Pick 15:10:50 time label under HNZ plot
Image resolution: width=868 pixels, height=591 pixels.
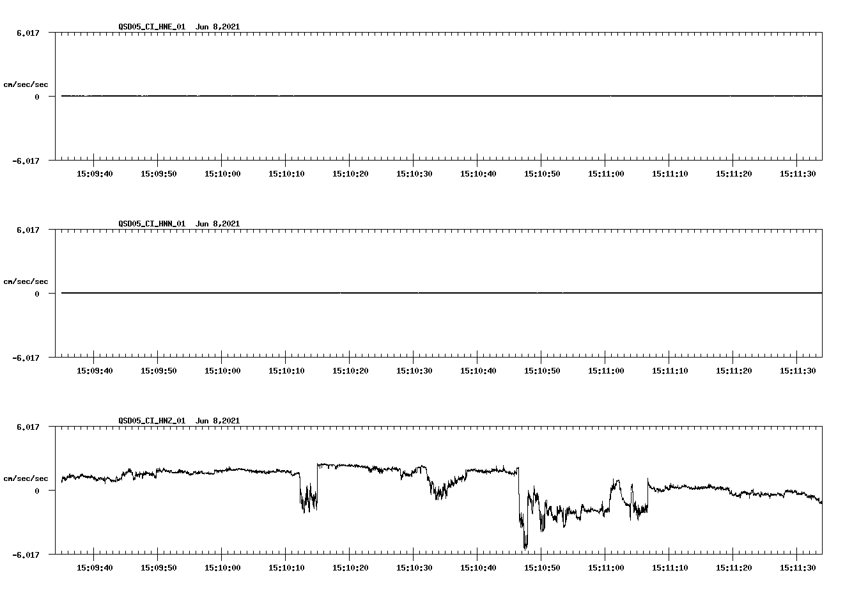[x=542, y=568]
